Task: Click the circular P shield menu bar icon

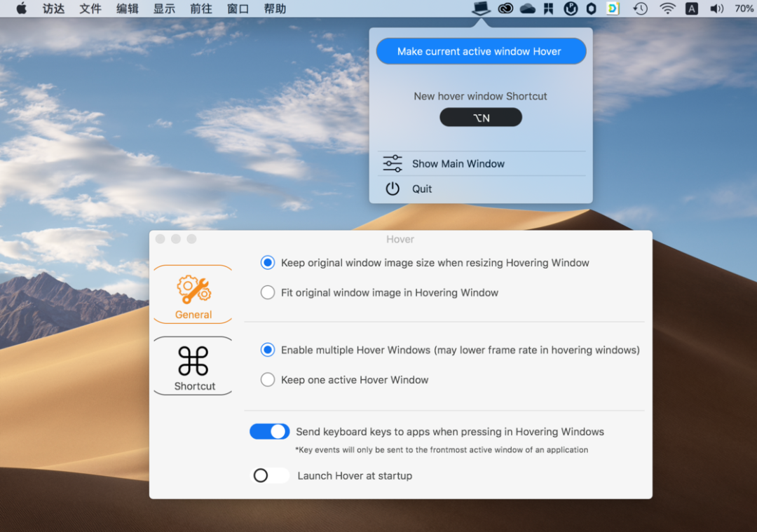Action: (x=571, y=8)
